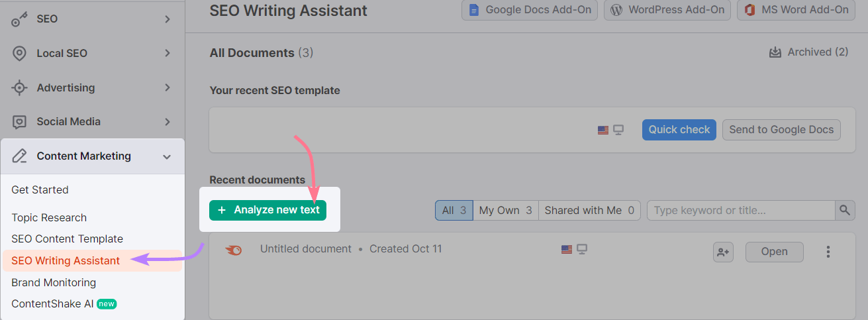Click the Local SEO pin icon
Viewport: 868px width, 320px height.
19,54
